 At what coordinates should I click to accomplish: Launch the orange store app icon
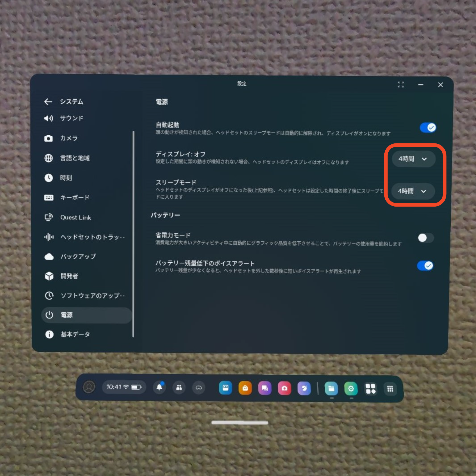tap(245, 388)
